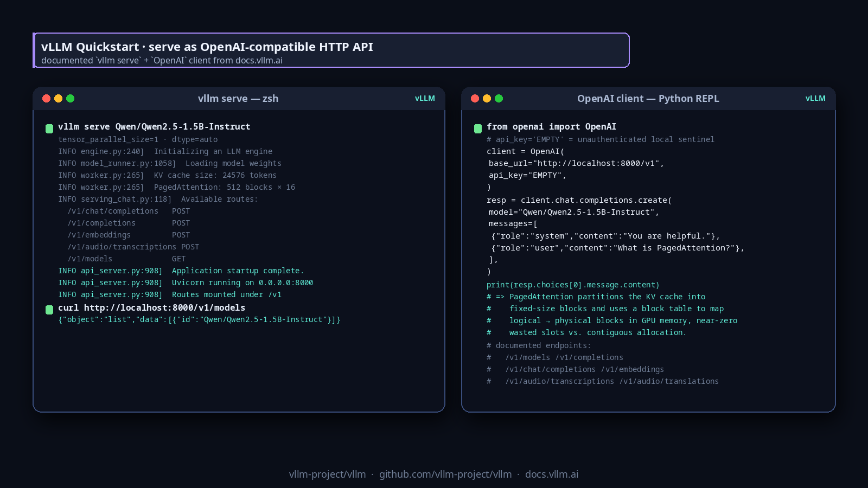Image resolution: width=868 pixels, height=488 pixels.
Task: Click 'resp = client.chat.completions.create(' line
Action: (x=579, y=200)
